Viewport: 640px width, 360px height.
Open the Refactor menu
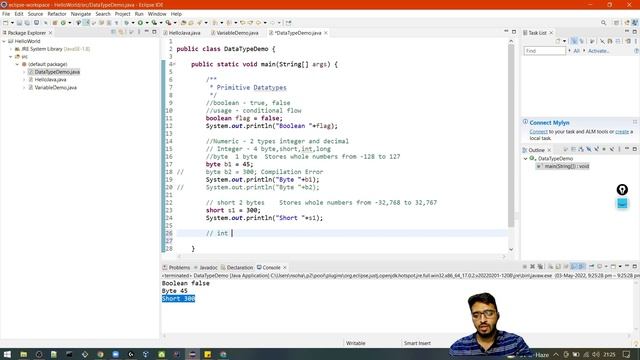57,14
